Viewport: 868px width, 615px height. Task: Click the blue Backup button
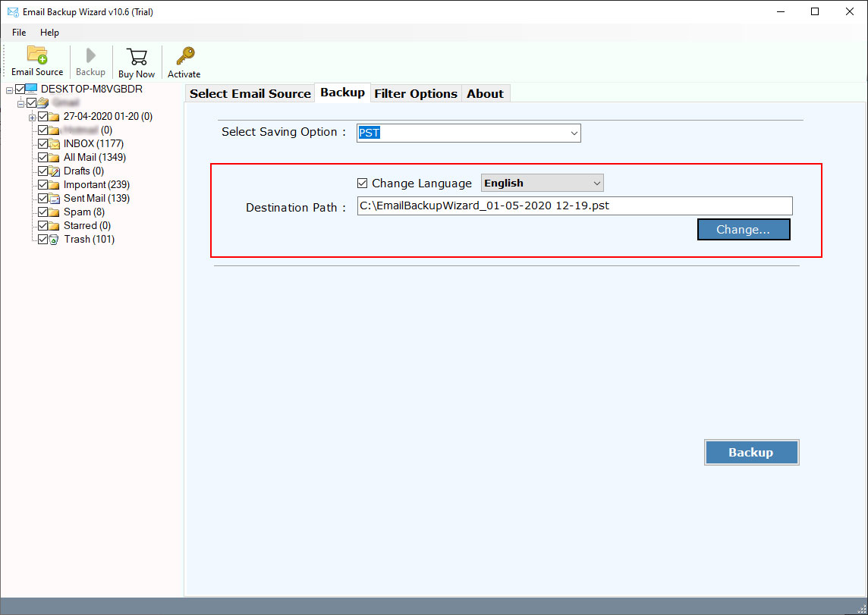pos(751,453)
